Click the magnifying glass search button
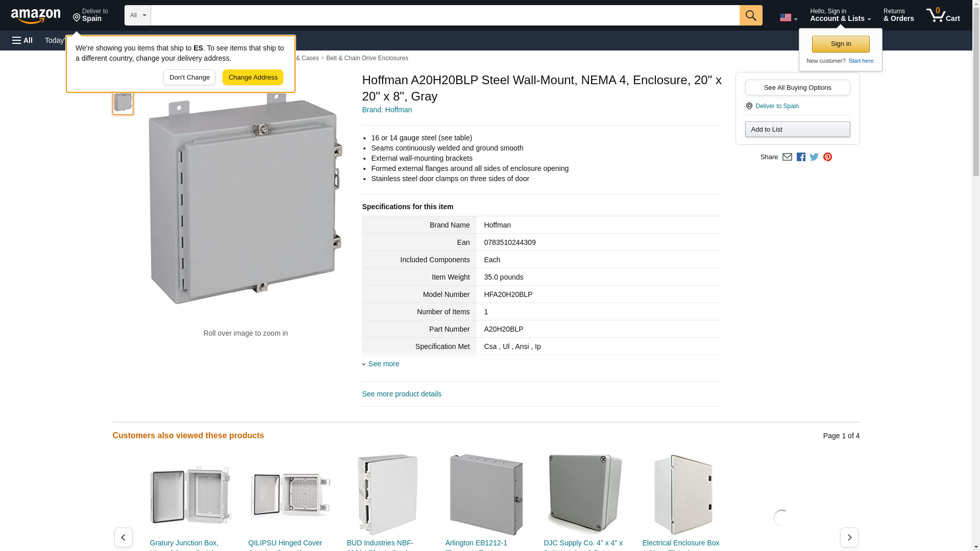Image resolution: width=980 pixels, height=551 pixels. point(750,15)
